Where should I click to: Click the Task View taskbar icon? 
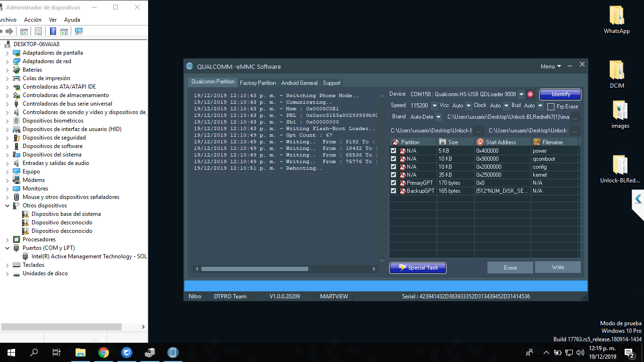[57, 352]
